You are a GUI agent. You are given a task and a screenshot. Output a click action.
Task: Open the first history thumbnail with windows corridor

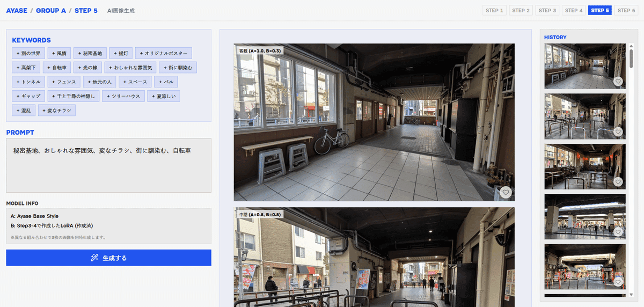pos(585,66)
